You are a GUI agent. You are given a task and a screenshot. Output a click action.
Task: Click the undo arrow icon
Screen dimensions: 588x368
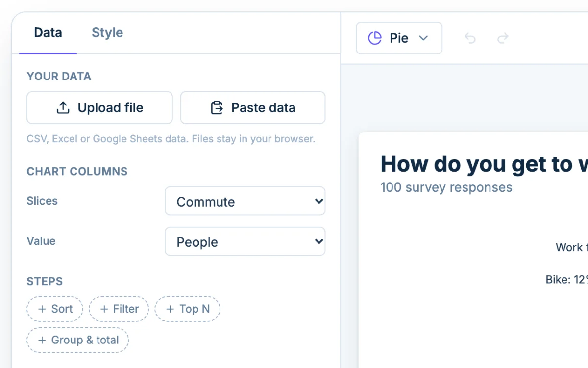[470, 38]
